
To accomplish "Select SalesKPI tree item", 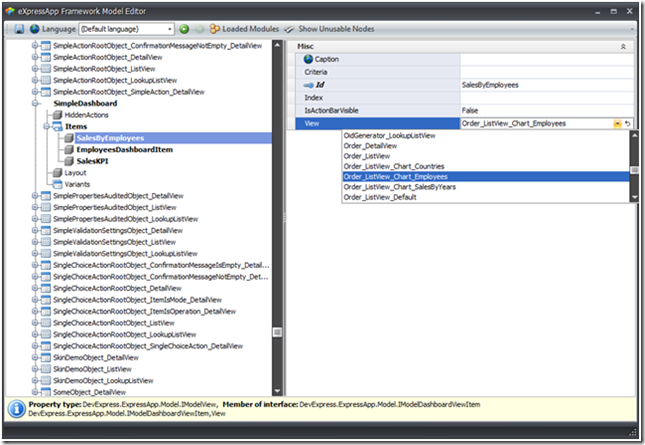I will pyautogui.click(x=93, y=161).
